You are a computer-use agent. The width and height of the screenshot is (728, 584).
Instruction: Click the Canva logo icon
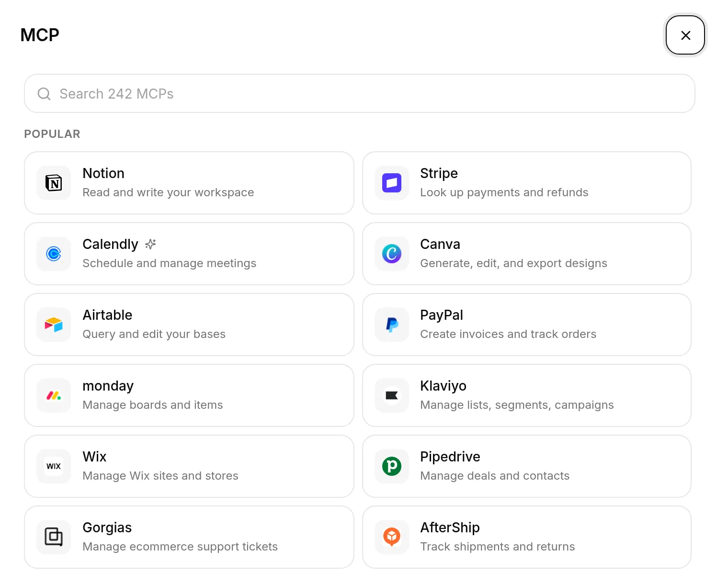pos(392,254)
